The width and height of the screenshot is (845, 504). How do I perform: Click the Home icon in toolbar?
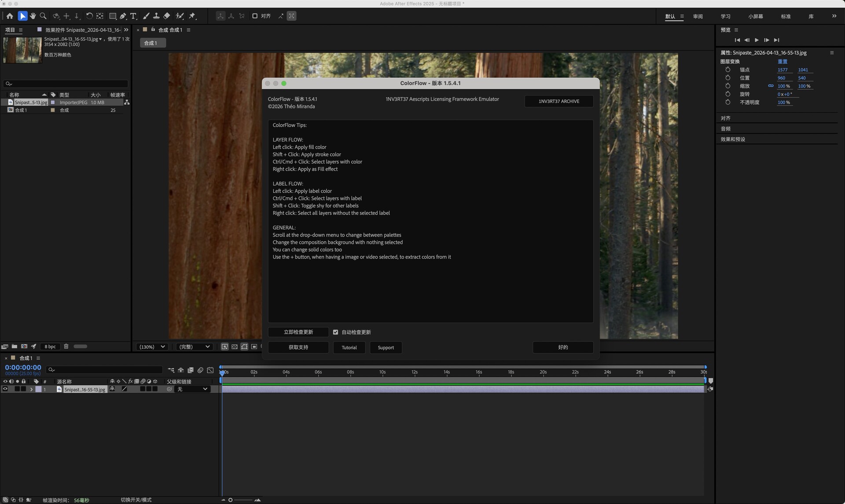click(10, 16)
